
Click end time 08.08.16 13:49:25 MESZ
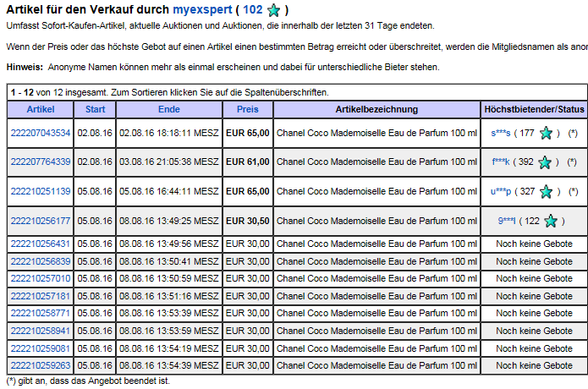tap(169, 221)
